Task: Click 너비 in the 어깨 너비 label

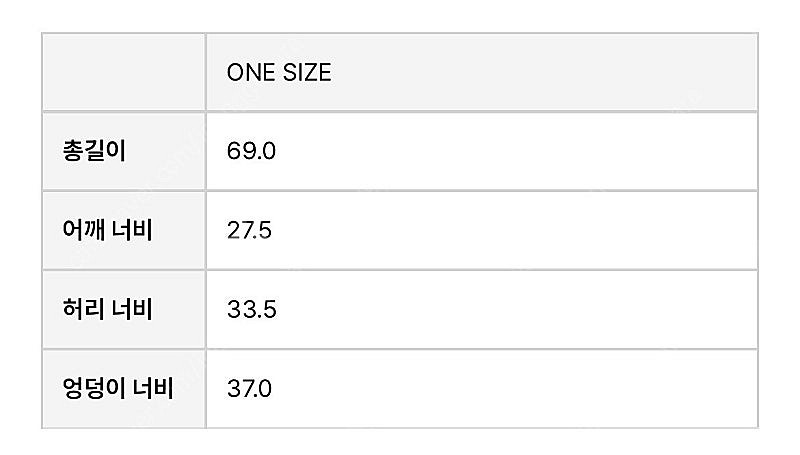Action: coord(132,230)
